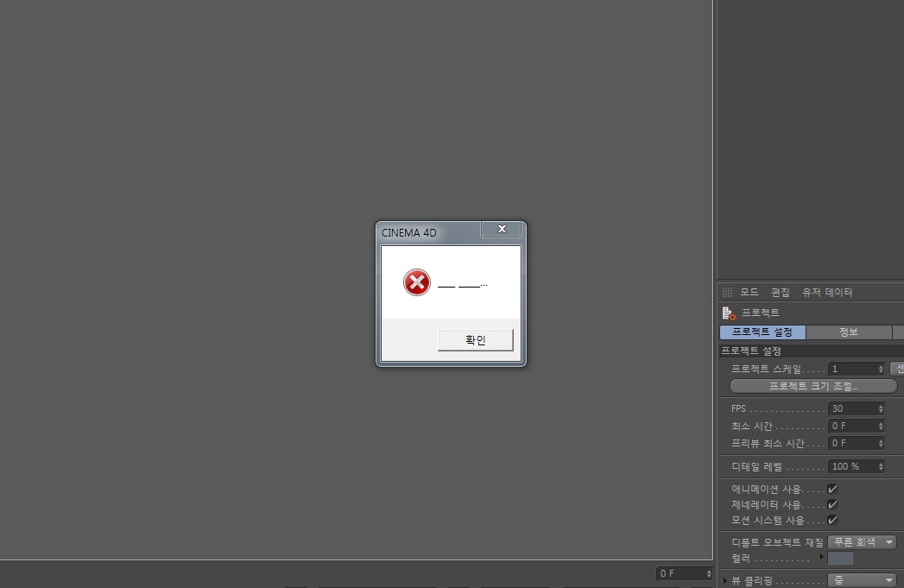Click the Attribute Manager grip handle icon
This screenshot has width=904, height=588.
pos(727,292)
